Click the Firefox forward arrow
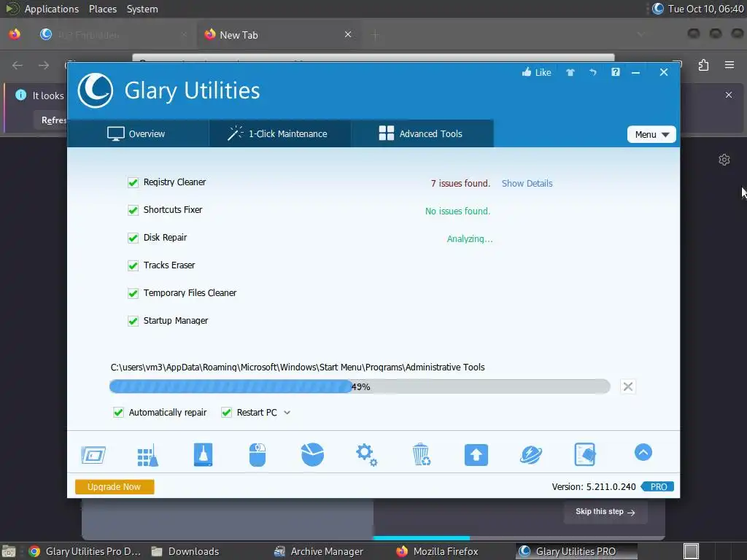Image resolution: width=747 pixels, height=560 pixels. tap(44, 65)
